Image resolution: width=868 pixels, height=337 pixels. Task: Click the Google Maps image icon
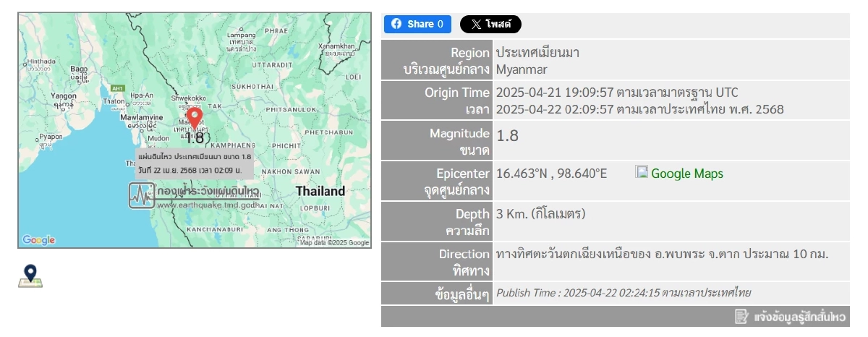point(642,172)
